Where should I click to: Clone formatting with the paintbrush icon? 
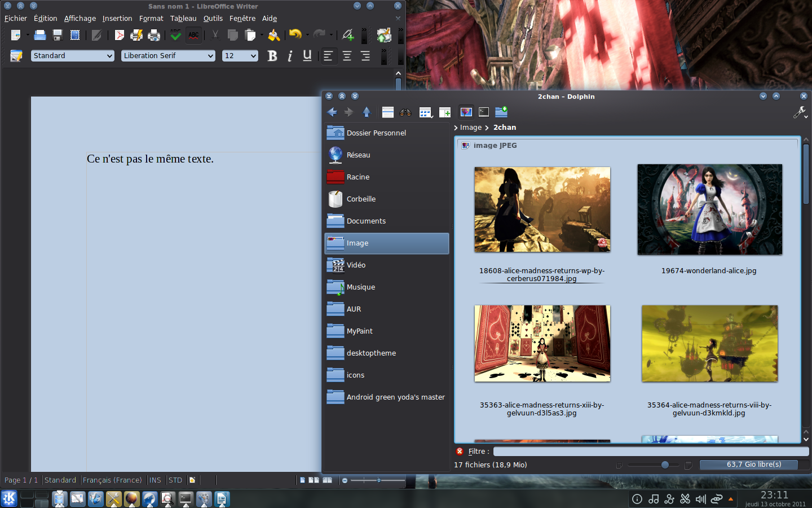pyautogui.click(x=274, y=35)
